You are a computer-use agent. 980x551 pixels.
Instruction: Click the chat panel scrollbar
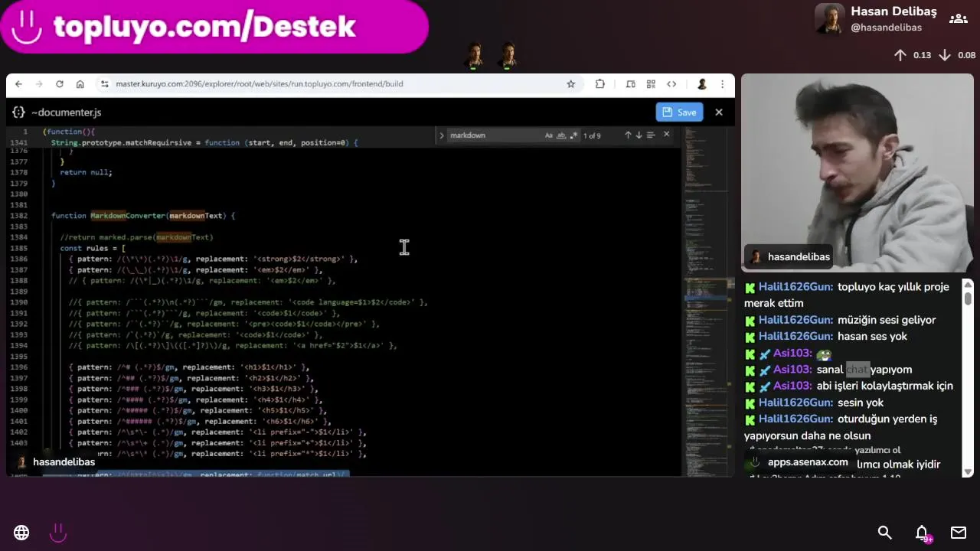tap(968, 379)
